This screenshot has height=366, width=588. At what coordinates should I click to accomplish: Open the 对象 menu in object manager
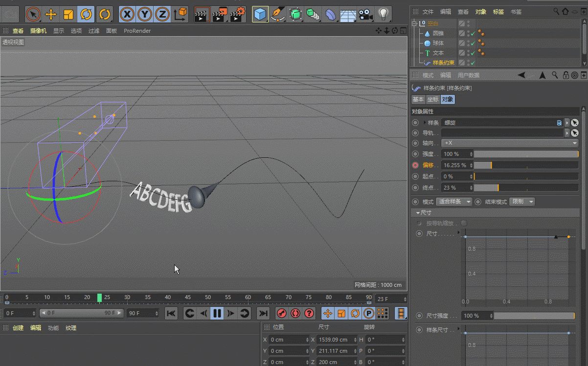pos(481,11)
